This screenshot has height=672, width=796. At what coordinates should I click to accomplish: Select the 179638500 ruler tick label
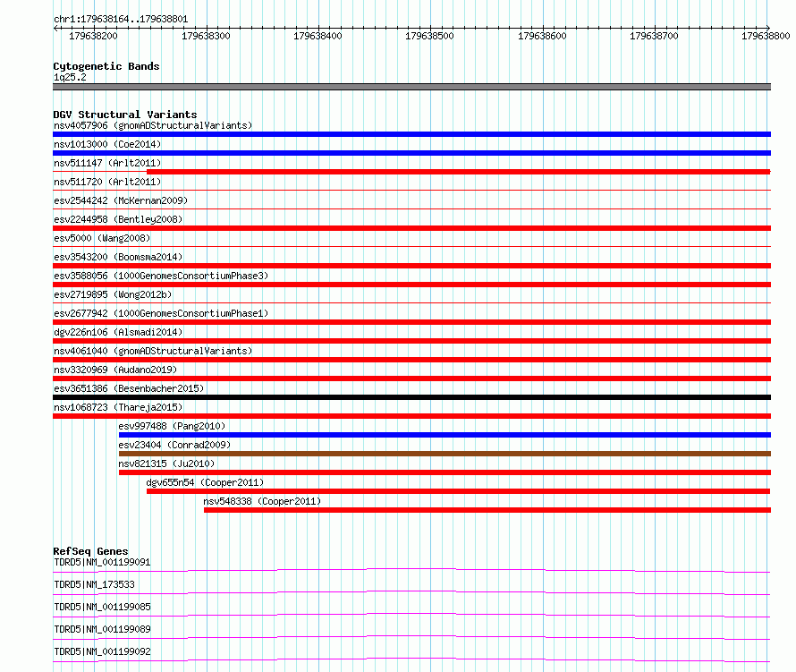429,36
